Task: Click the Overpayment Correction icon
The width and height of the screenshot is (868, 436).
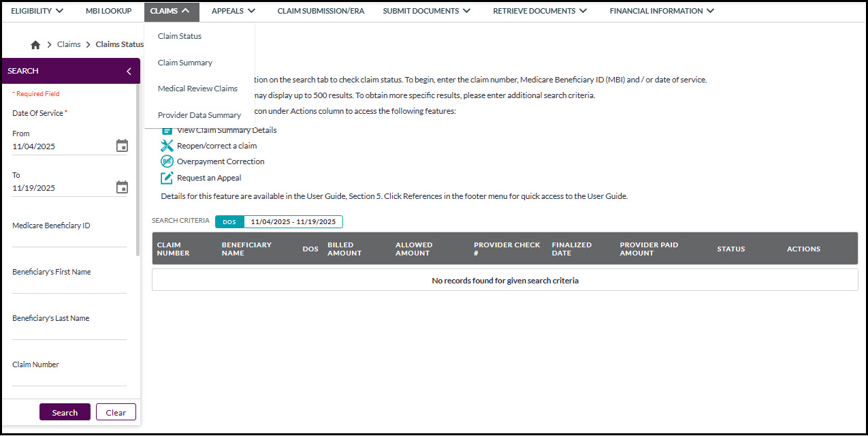Action: (167, 161)
